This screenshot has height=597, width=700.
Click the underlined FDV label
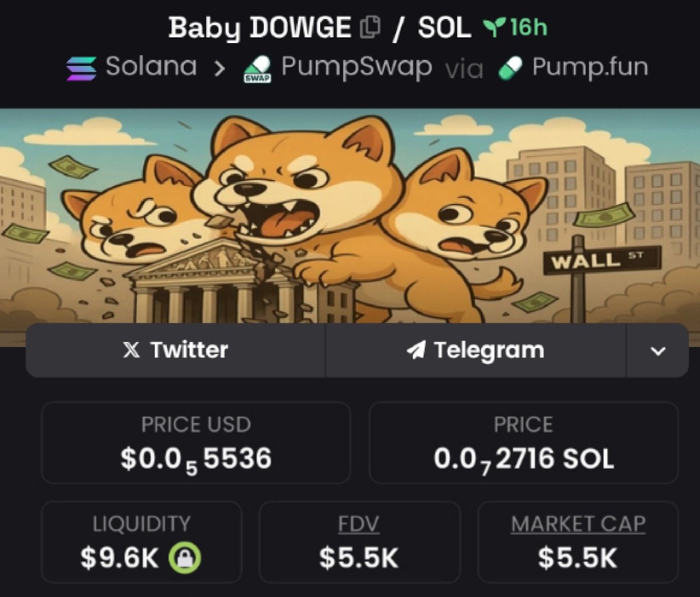pos(359,525)
